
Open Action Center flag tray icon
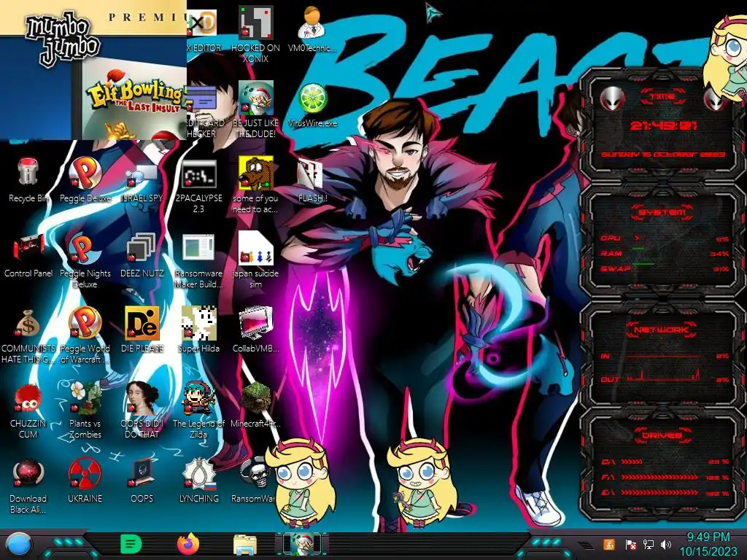[x=630, y=544]
